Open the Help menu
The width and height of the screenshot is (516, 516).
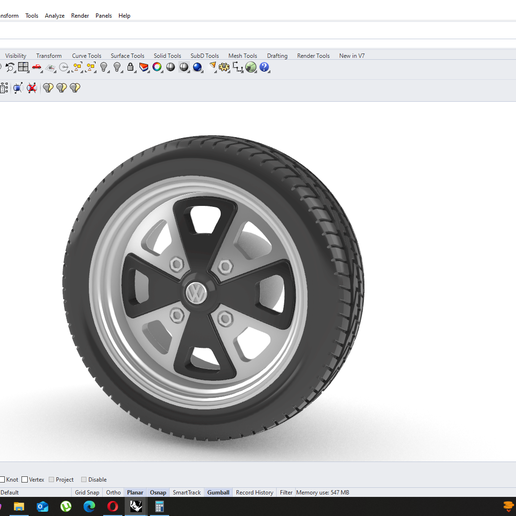tap(124, 16)
